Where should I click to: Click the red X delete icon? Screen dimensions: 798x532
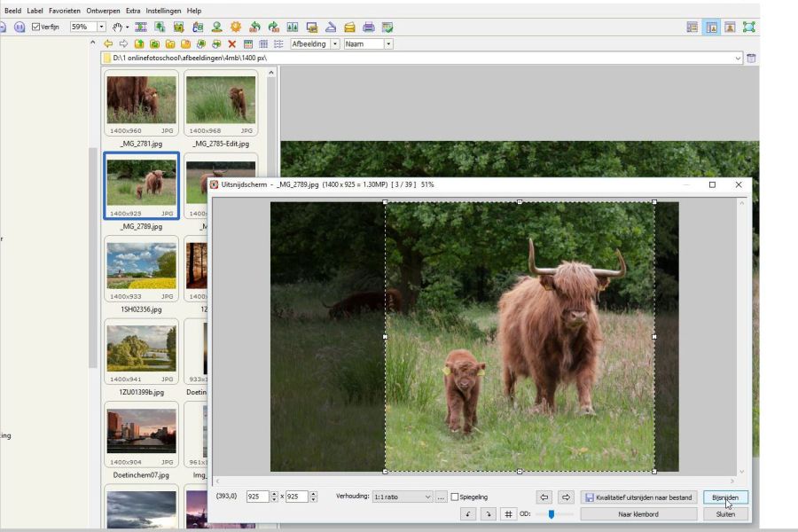pos(232,43)
